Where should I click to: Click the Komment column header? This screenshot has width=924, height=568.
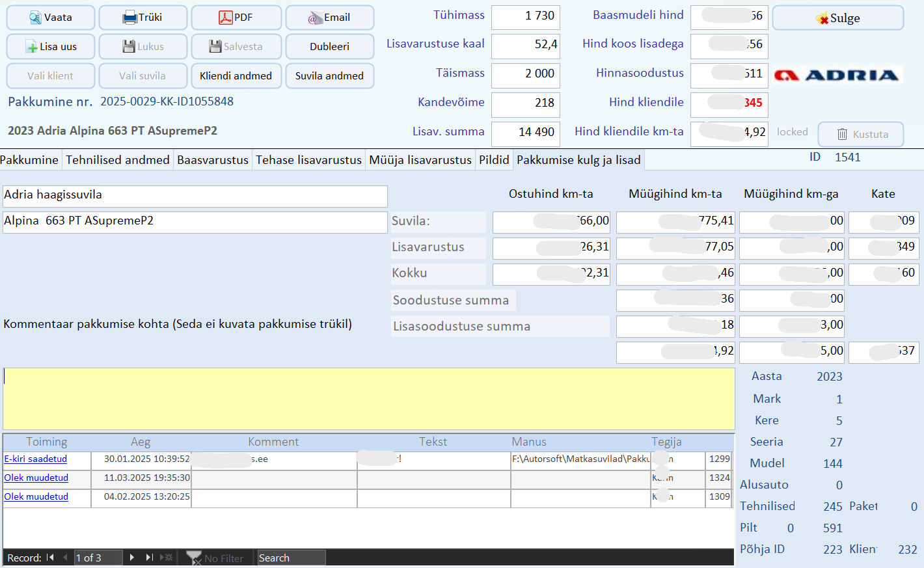coord(273,442)
